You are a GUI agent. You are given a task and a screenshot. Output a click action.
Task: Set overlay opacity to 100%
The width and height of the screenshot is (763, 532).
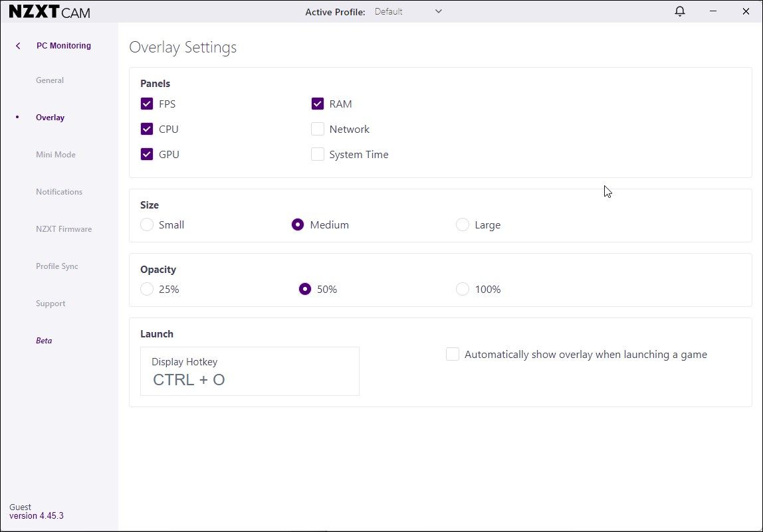pos(463,289)
